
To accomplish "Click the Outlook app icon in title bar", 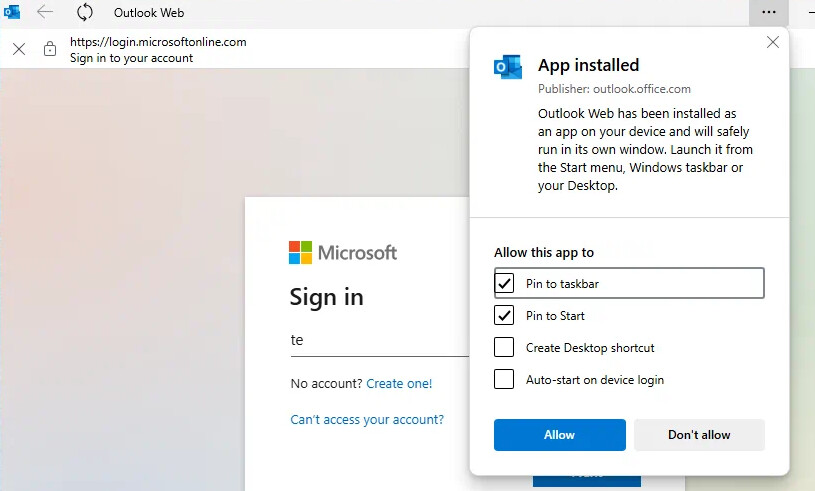I will click(x=12, y=12).
